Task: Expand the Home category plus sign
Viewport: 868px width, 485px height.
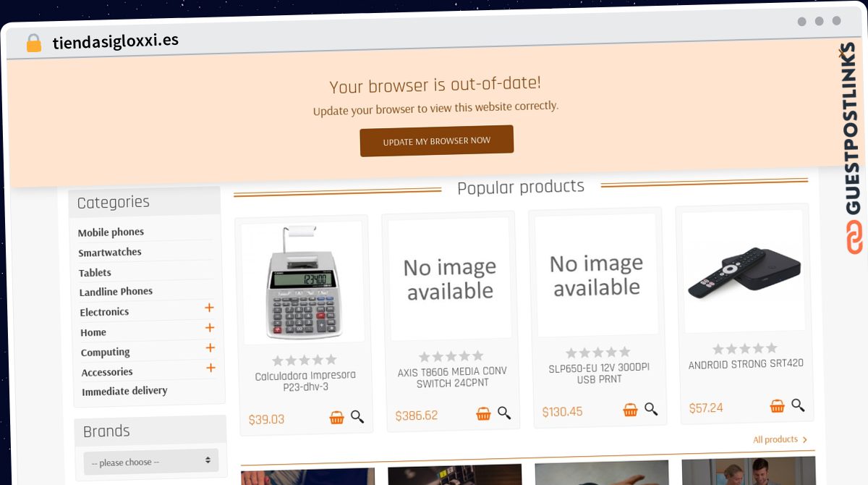Action: tap(210, 328)
